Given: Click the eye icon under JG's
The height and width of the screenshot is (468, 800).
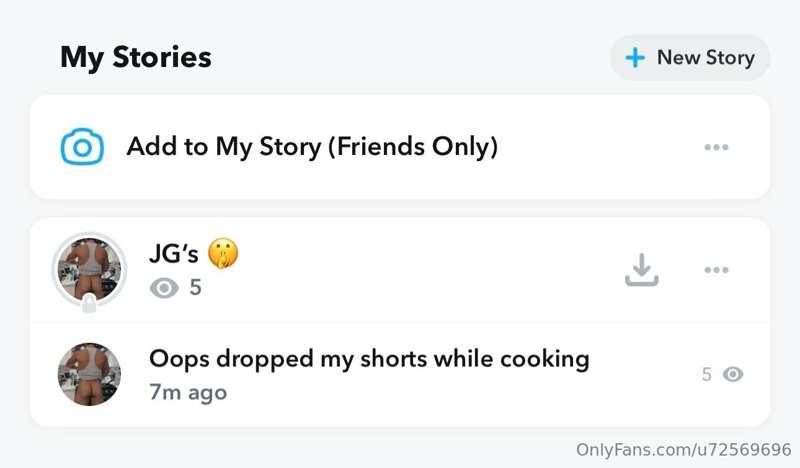Looking at the screenshot, I should [164, 288].
